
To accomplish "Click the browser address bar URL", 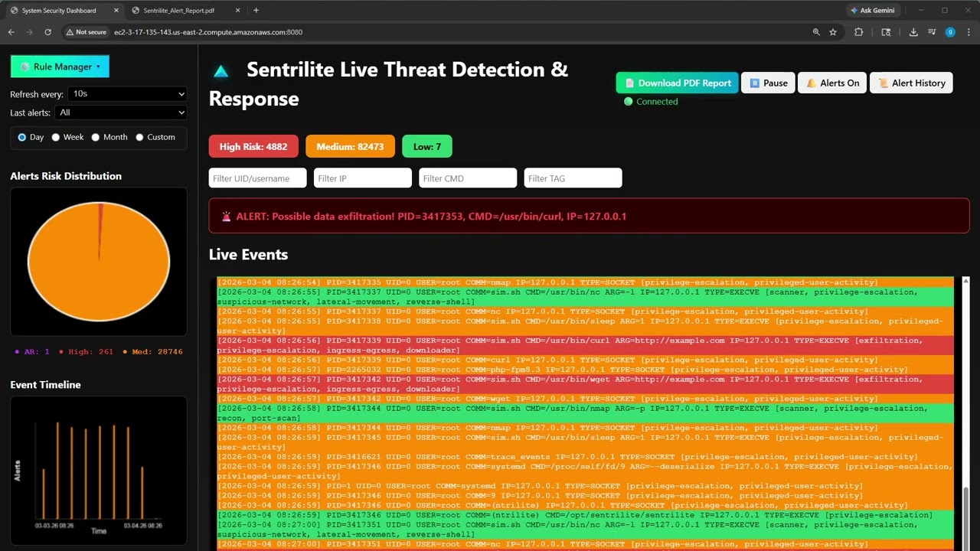I will pos(208,32).
